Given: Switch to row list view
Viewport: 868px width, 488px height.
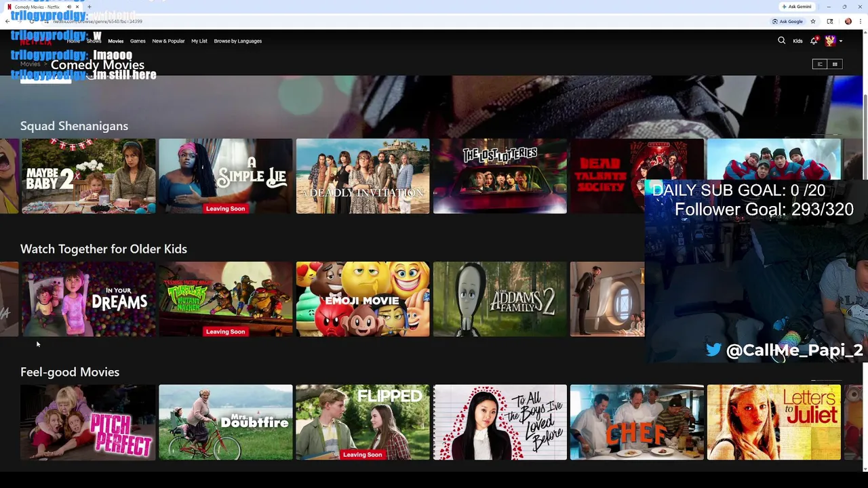Looking at the screenshot, I should coord(819,64).
